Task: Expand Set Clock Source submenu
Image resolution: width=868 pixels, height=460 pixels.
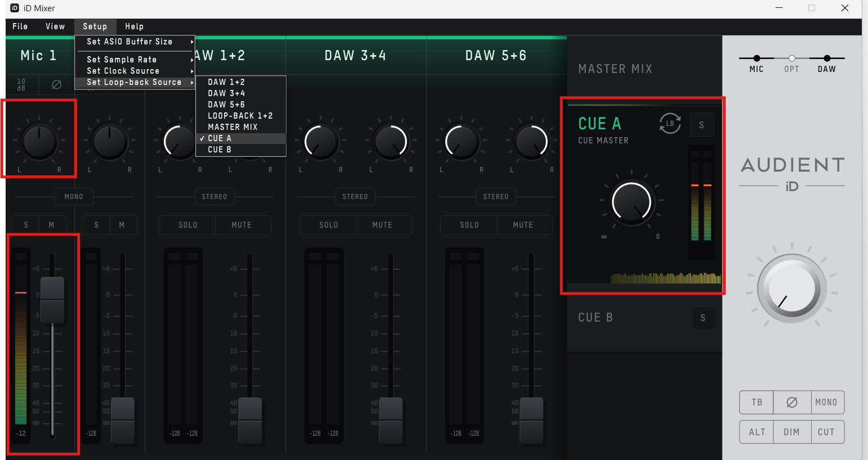Action: pyautogui.click(x=135, y=71)
